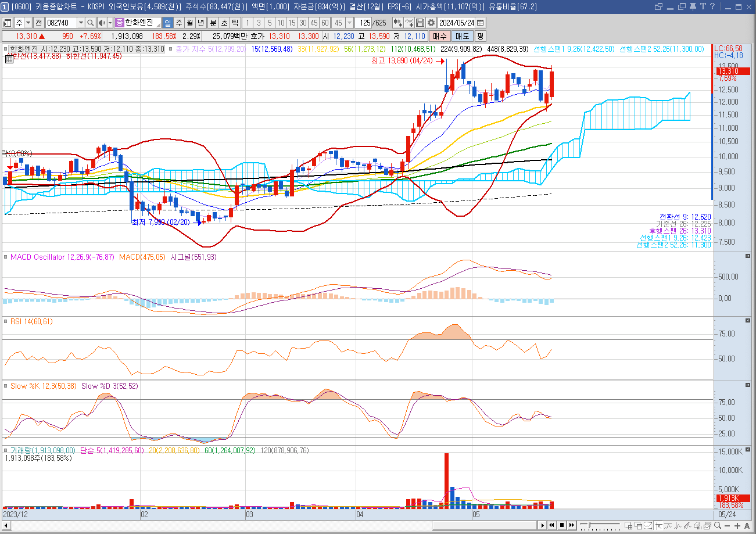Click the left panel toggle icon

point(8,23)
